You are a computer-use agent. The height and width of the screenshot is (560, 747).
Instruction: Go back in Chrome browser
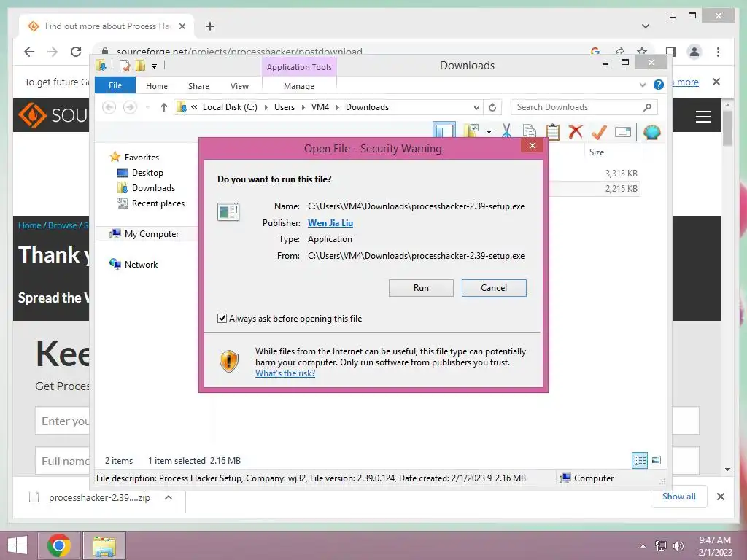tap(29, 52)
